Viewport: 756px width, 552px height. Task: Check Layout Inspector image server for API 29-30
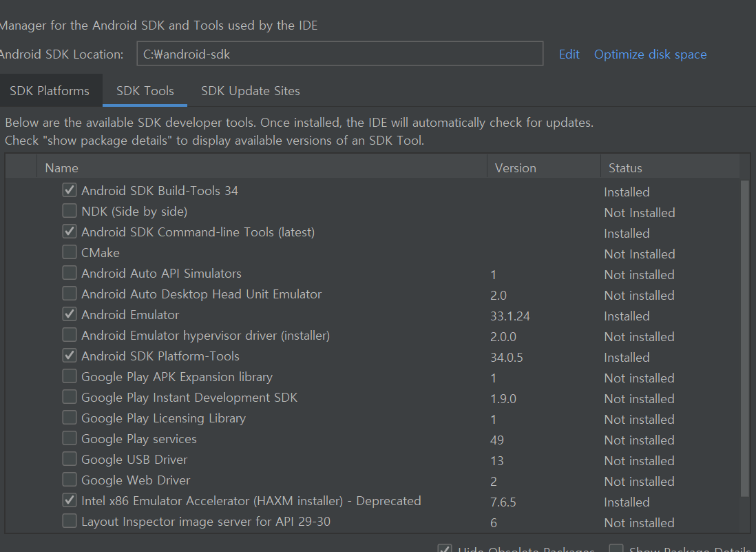(70, 522)
